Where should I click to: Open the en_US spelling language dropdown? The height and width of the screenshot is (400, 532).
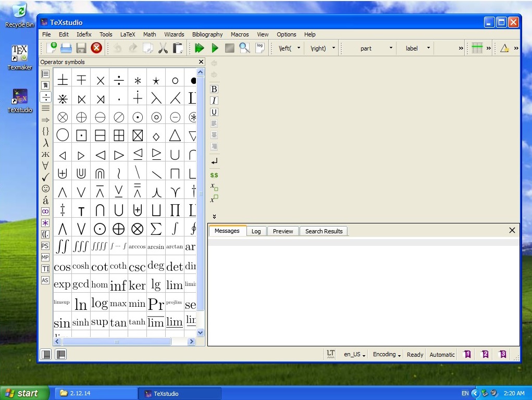point(354,355)
